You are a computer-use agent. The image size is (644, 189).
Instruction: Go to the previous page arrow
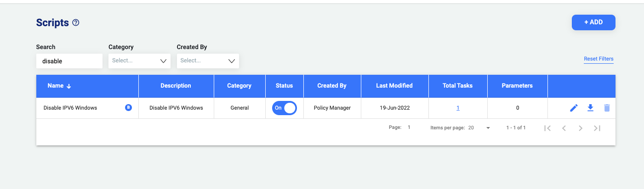tap(564, 128)
